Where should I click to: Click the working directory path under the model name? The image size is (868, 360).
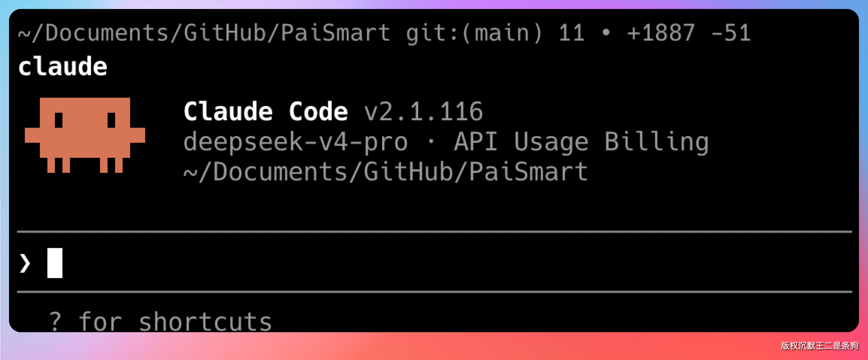click(x=386, y=172)
